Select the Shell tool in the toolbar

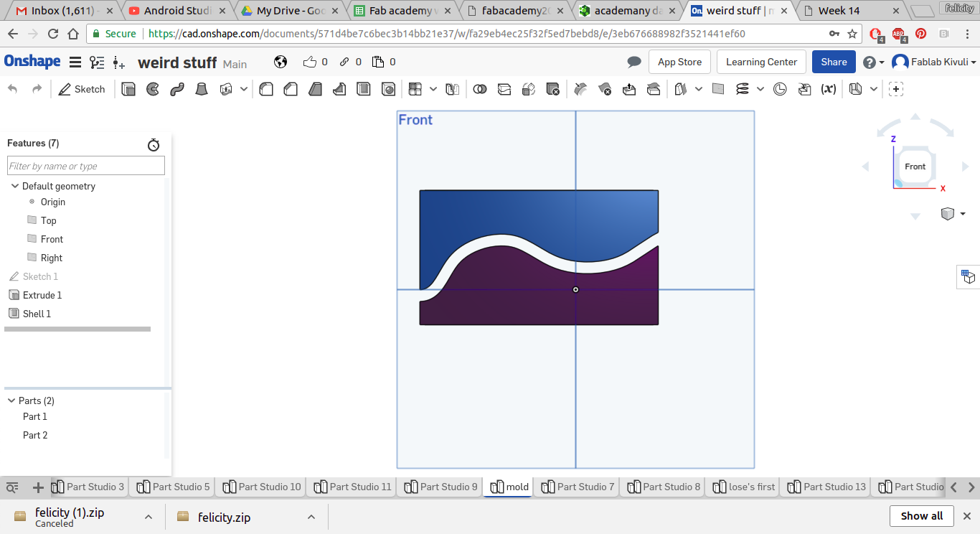pos(364,89)
